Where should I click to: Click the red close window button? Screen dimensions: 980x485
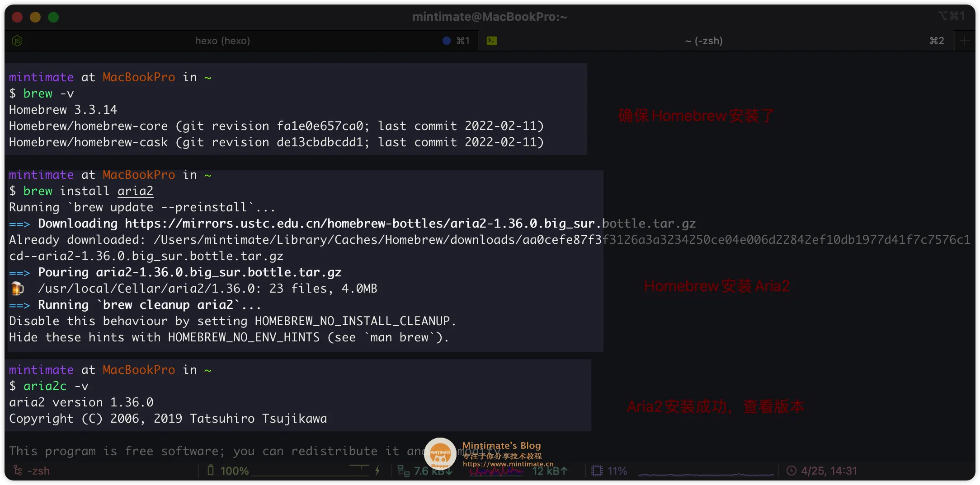click(x=17, y=17)
